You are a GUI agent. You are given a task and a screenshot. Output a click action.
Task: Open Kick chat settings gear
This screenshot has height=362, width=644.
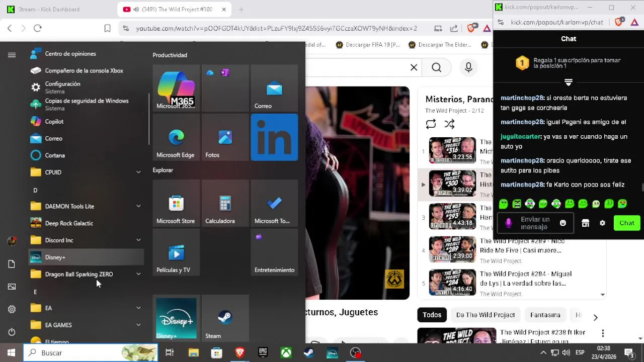pos(602,223)
